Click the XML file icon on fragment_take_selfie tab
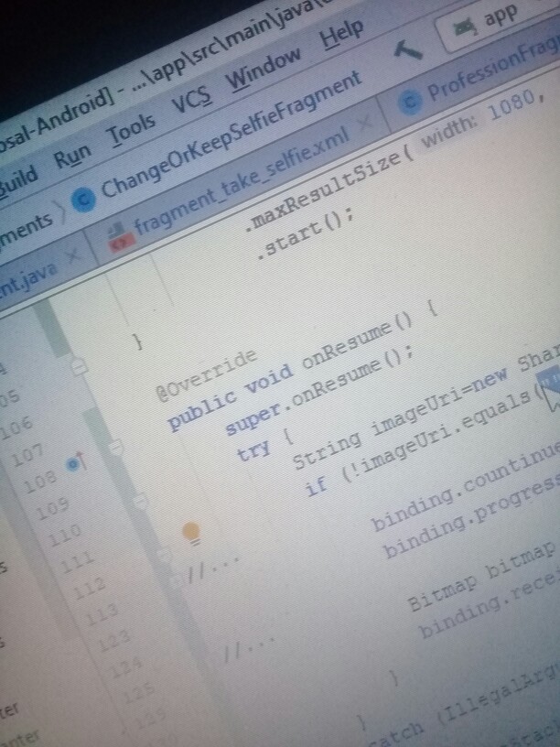The height and width of the screenshot is (747, 560). click(x=122, y=242)
